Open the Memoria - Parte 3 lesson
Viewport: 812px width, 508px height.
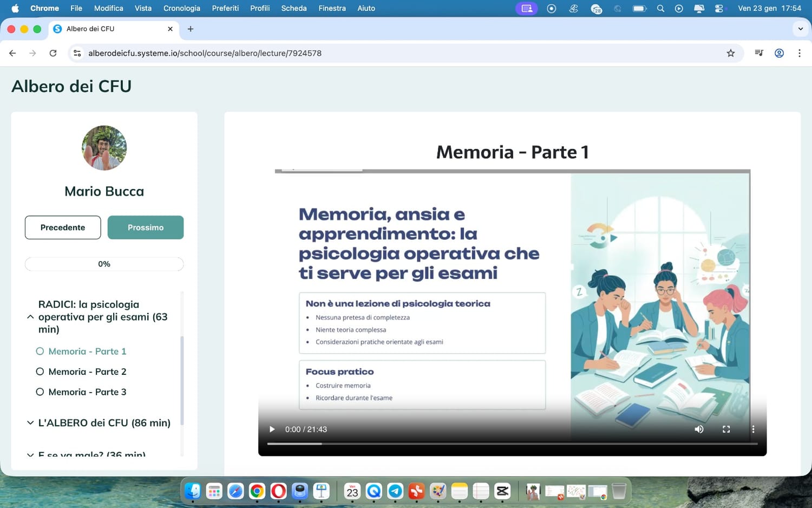(x=87, y=392)
